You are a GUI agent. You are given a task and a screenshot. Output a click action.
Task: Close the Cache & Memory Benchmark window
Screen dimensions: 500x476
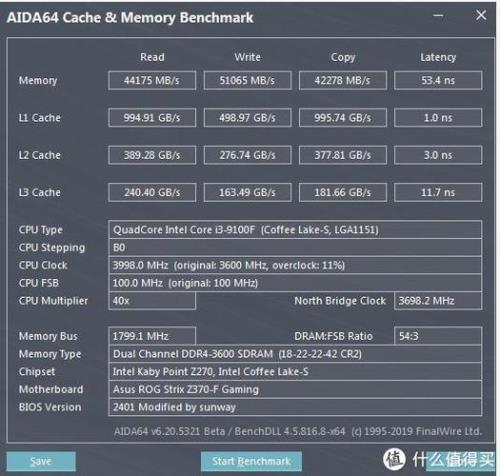tap(481, 15)
